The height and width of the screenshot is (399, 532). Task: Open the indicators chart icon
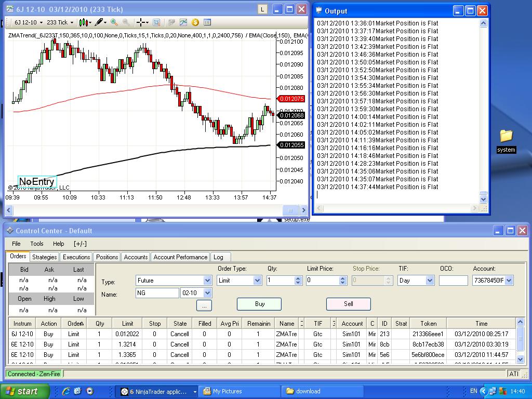(183, 22)
